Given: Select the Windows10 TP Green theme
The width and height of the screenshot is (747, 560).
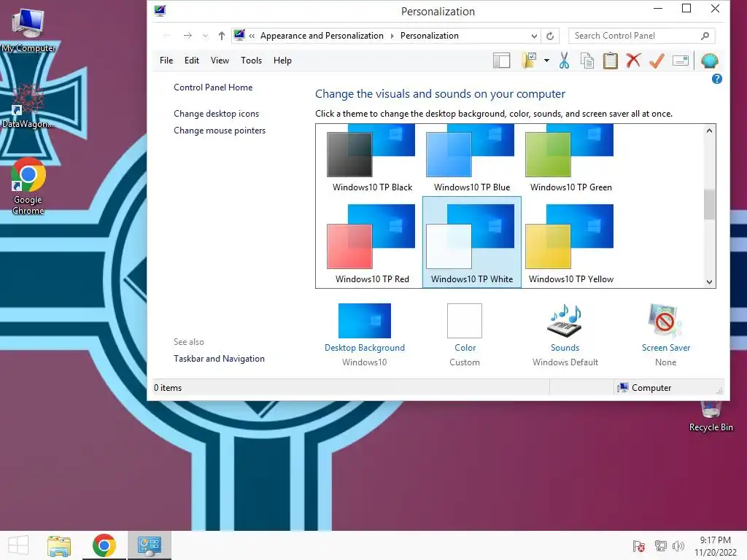Looking at the screenshot, I should (x=570, y=158).
